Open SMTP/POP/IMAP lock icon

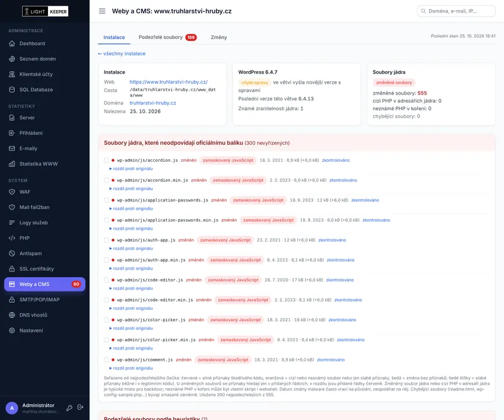coord(12,300)
